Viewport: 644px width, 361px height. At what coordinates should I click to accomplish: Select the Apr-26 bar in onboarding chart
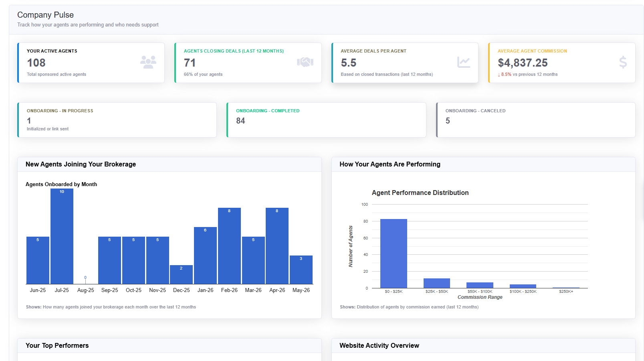tap(277, 246)
